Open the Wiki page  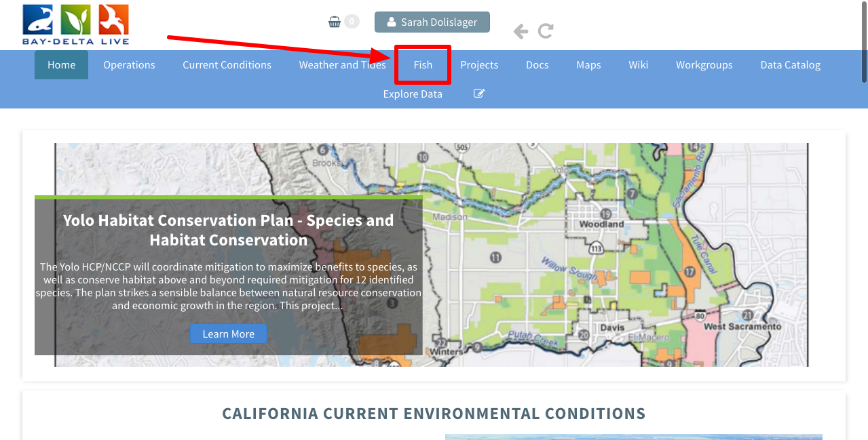click(638, 65)
